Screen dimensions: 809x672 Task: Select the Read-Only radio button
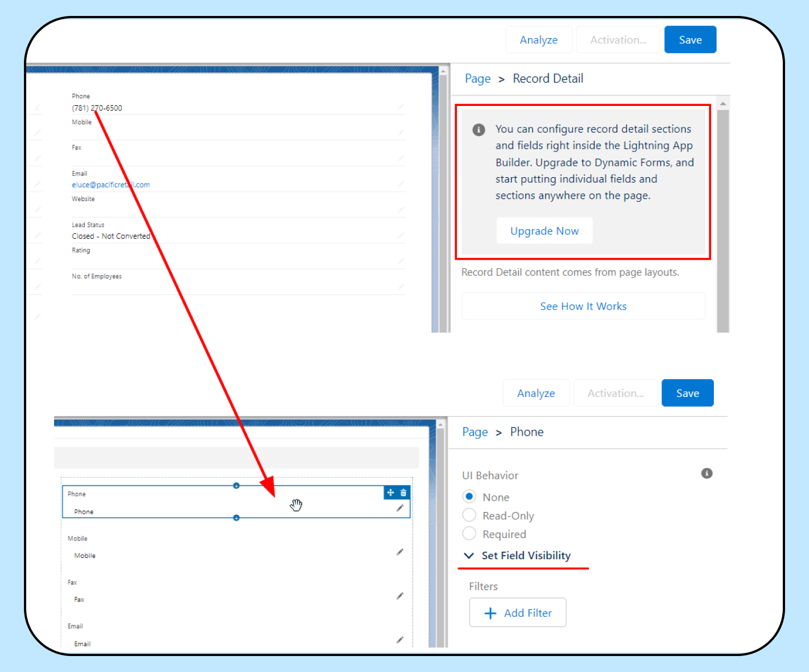tap(469, 515)
